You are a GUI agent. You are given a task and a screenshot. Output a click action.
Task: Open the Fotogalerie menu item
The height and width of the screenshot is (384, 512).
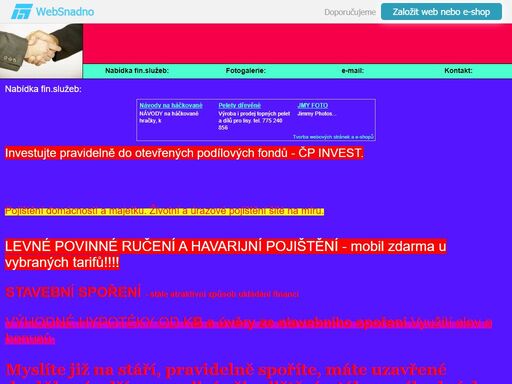(246, 71)
